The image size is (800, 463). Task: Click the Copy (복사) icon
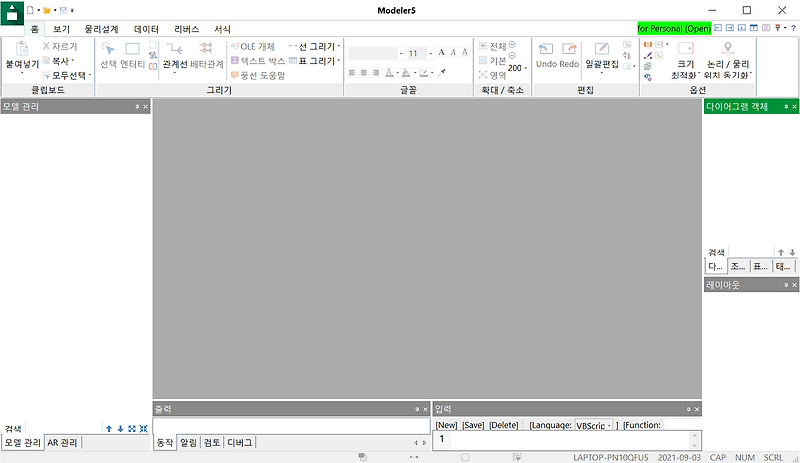click(x=46, y=61)
